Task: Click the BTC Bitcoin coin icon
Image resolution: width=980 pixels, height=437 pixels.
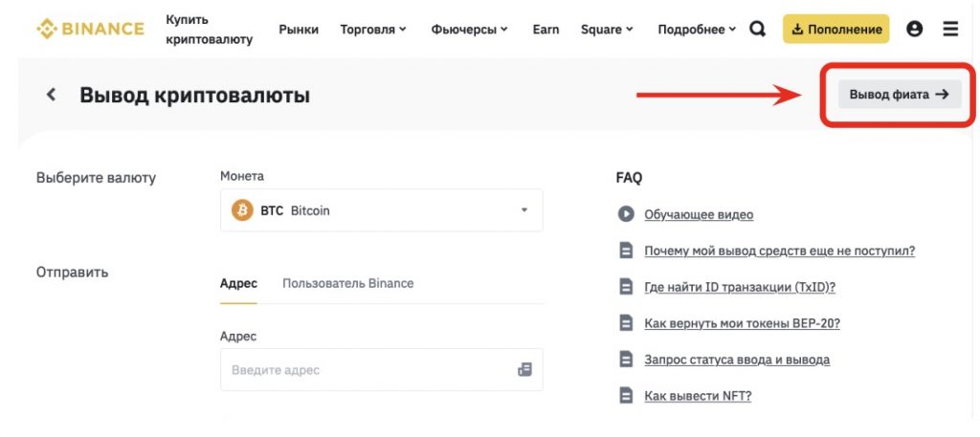Action: pos(242,210)
